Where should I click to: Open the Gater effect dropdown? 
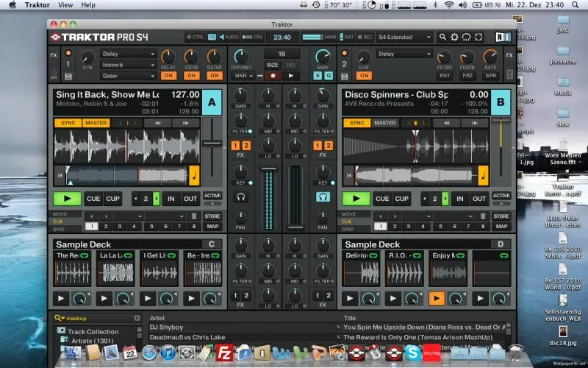[x=129, y=75]
